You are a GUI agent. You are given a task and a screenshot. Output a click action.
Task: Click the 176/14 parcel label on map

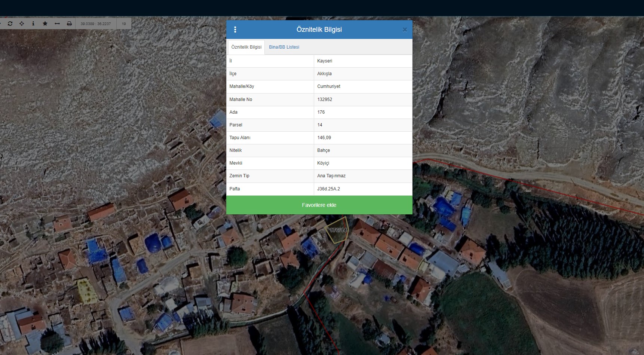(x=338, y=230)
